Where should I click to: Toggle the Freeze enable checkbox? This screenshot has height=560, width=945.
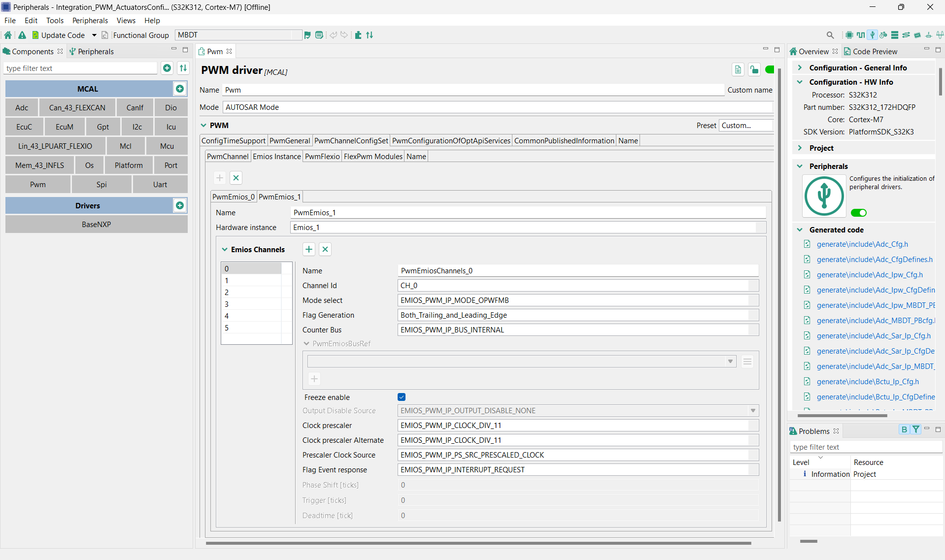point(402,397)
